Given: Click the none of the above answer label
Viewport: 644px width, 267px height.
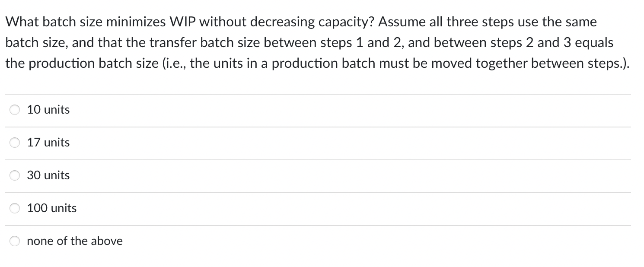Looking at the screenshot, I should click(x=74, y=241).
